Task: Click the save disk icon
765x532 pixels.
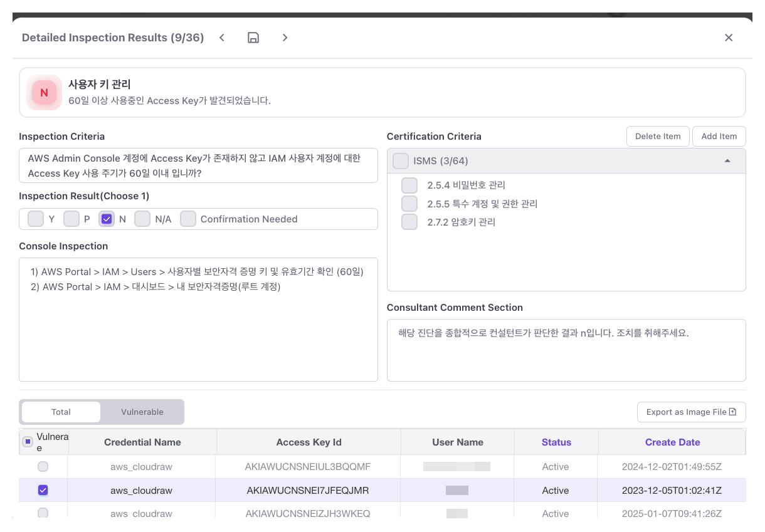Action: coord(253,38)
